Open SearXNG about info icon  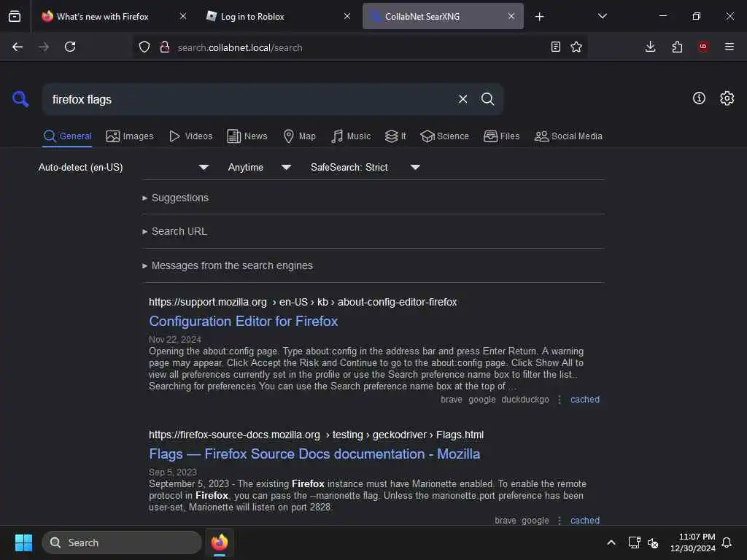pyautogui.click(x=699, y=98)
